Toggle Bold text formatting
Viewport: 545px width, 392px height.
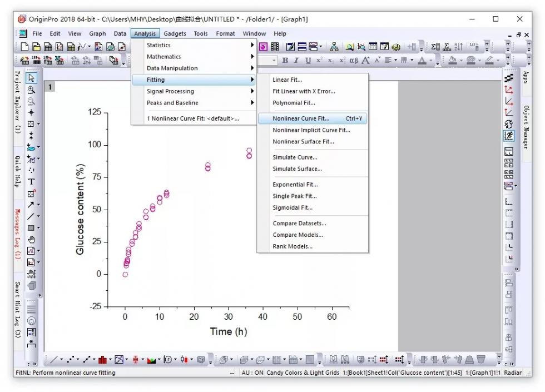point(285,61)
